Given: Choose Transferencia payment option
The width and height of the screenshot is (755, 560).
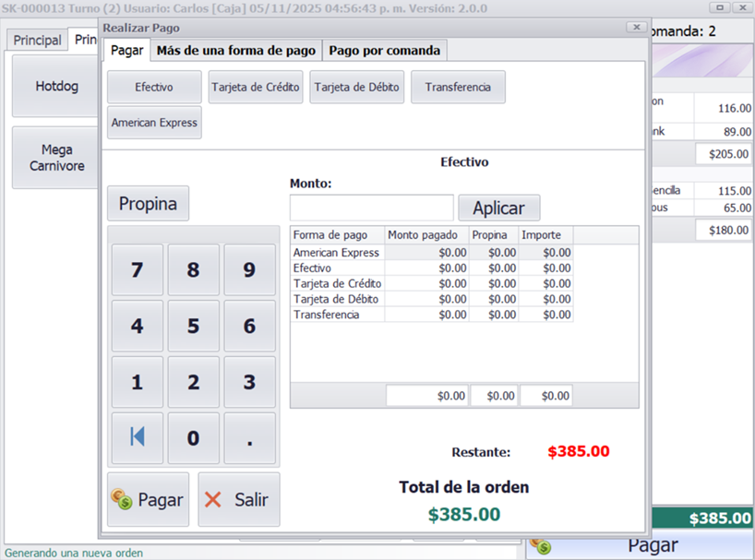Looking at the screenshot, I should pos(458,87).
